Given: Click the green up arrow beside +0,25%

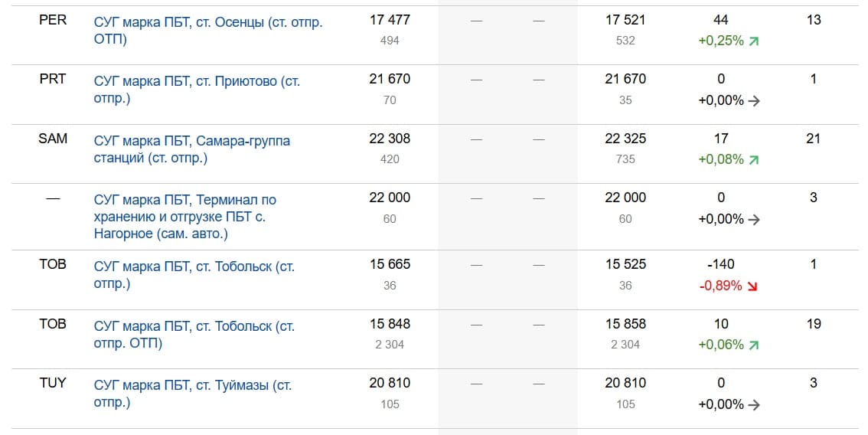Looking at the screenshot, I should (x=754, y=41).
